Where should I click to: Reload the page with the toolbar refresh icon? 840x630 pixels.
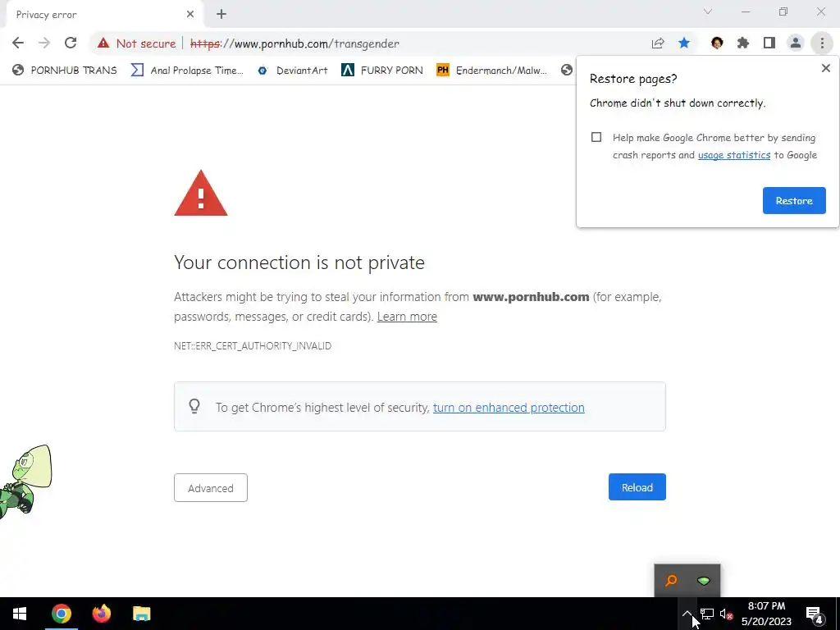71,43
